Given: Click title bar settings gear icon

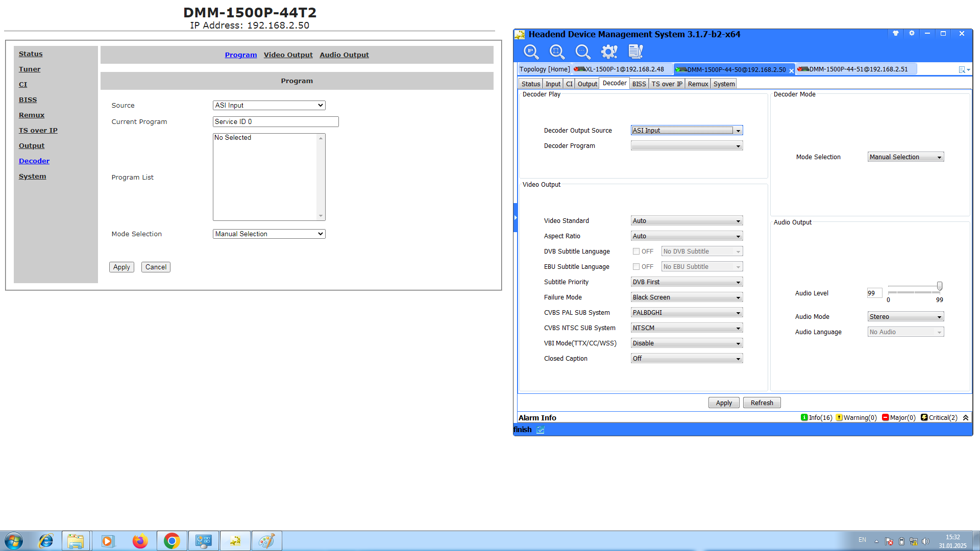Looking at the screenshot, I should coord(912,33).
